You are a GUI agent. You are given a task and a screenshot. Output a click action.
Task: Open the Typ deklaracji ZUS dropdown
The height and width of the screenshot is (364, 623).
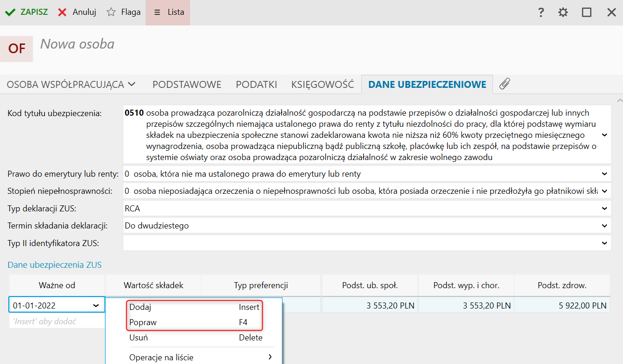click(x=604, y=209)
